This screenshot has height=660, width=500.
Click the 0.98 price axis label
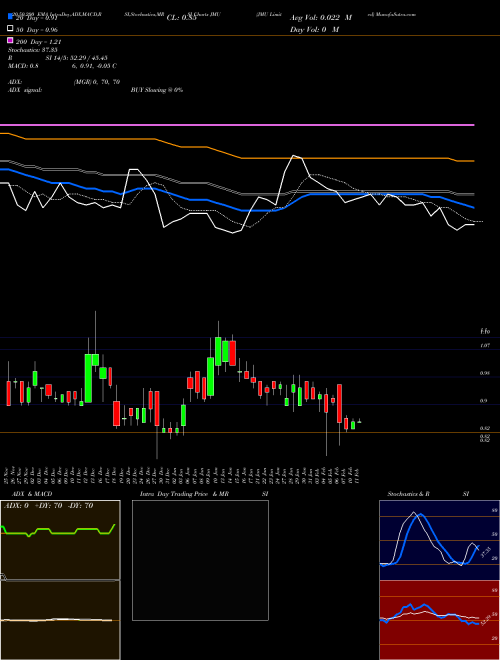coord(485,373)
